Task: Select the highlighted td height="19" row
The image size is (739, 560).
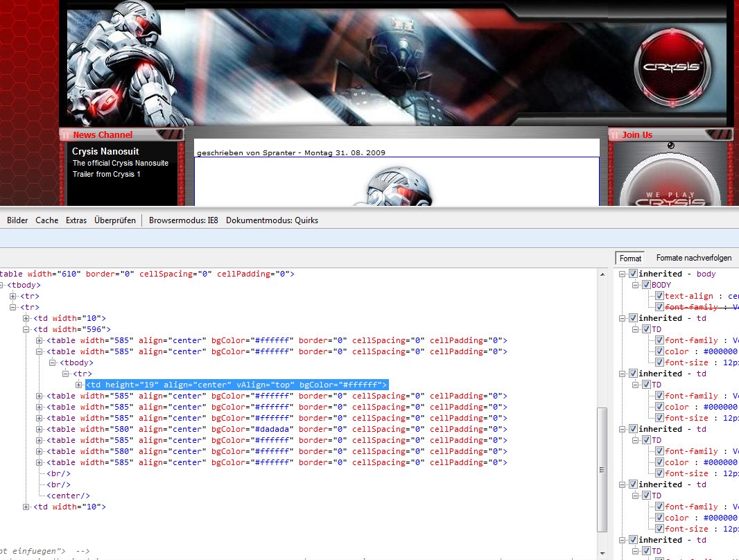Action: [x=236, y=385]
